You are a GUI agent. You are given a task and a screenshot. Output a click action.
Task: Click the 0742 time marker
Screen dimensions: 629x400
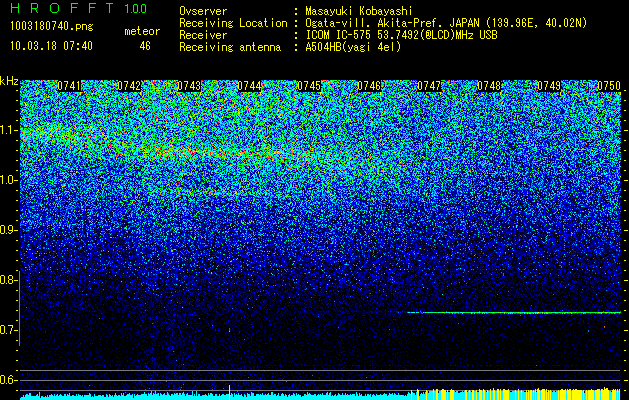point(129,86)
